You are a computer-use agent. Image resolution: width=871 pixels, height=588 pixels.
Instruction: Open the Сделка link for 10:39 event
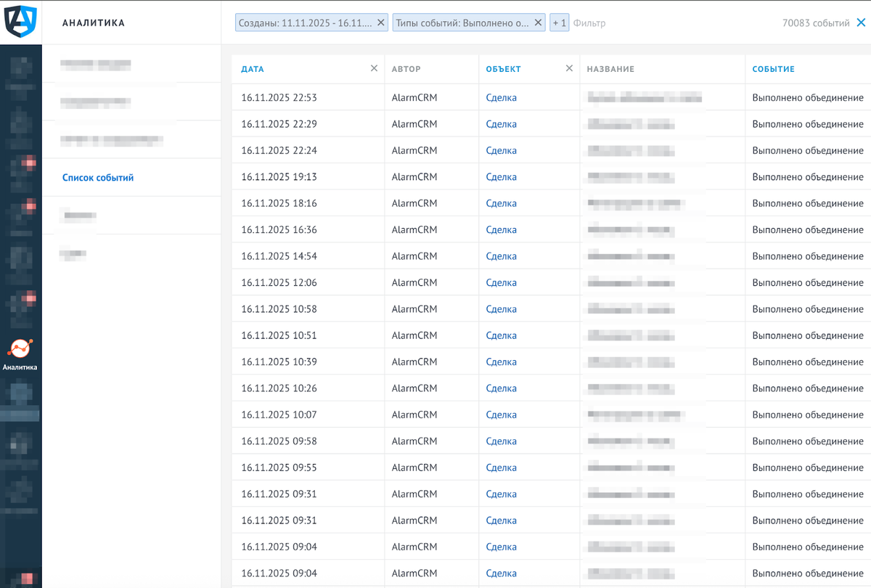[502, 362]
